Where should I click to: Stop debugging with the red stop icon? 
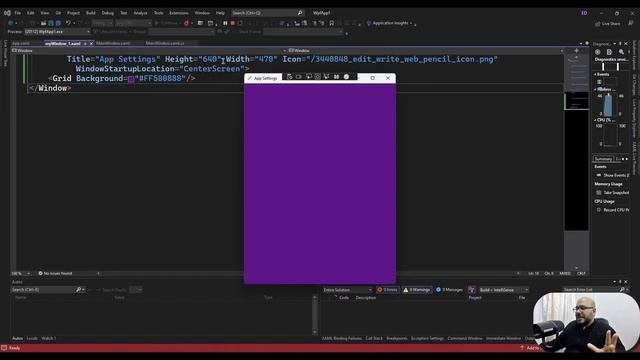click(233, 23)
